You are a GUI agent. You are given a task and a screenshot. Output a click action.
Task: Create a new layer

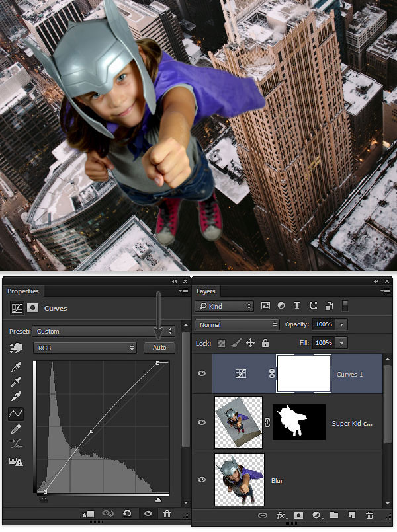pyautogui.click(x=352, y=515)
